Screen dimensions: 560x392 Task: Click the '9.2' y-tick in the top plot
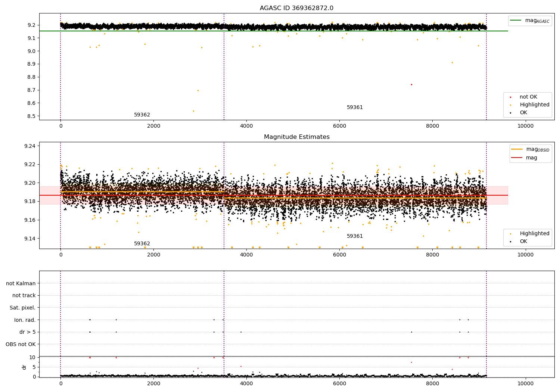32,25
